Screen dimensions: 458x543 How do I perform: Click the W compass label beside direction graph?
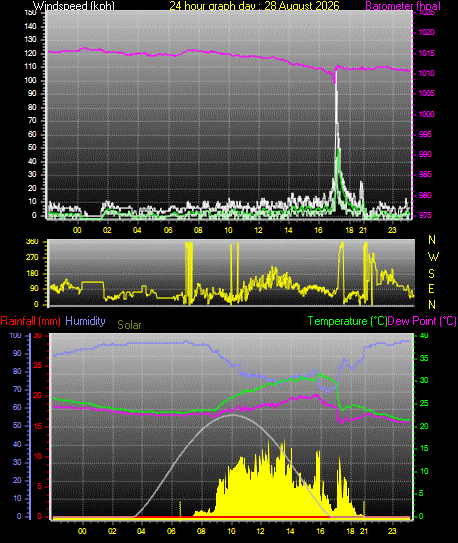tap(433, 257)
